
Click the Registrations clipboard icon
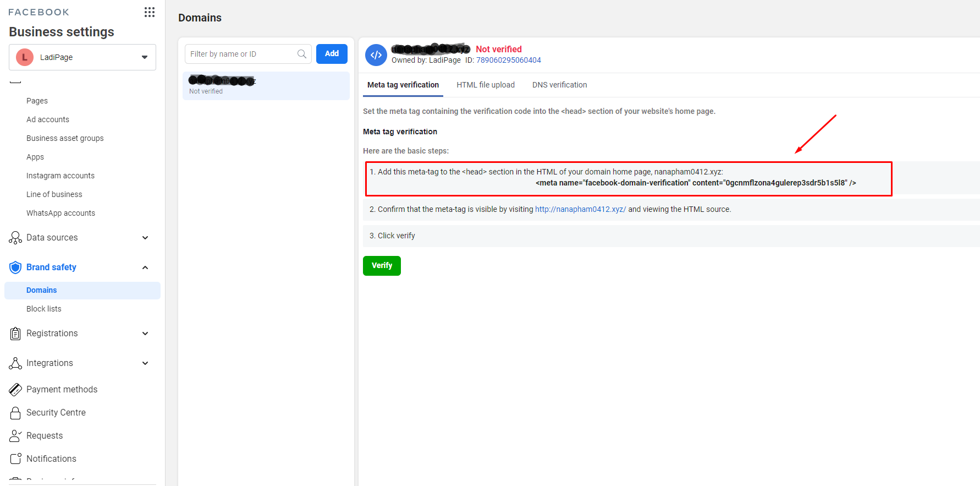(x=15, y=334)
